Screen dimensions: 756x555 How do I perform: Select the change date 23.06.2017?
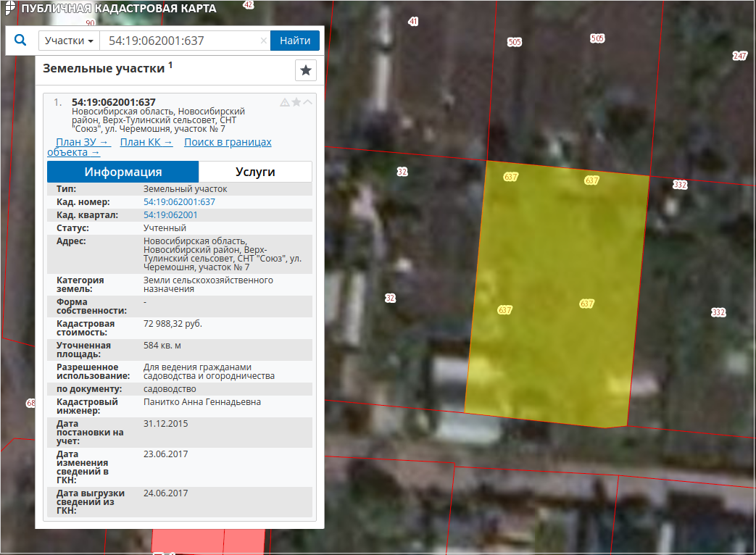(165, 454)
